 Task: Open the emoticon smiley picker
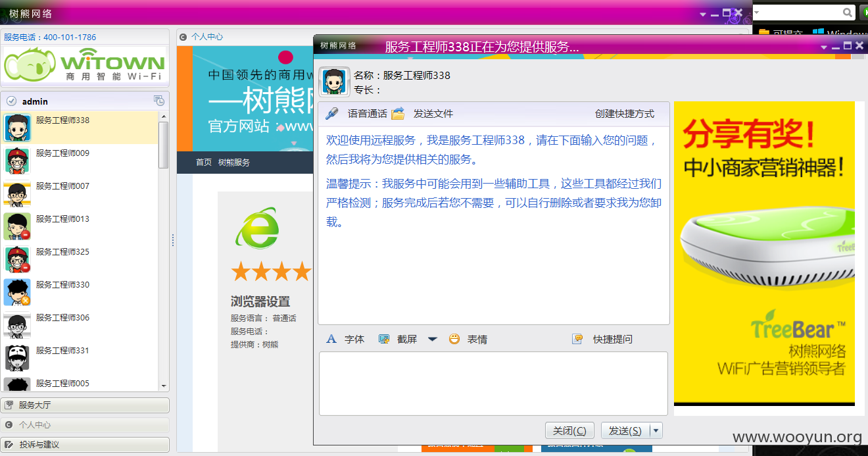click(x=454, y=339)
